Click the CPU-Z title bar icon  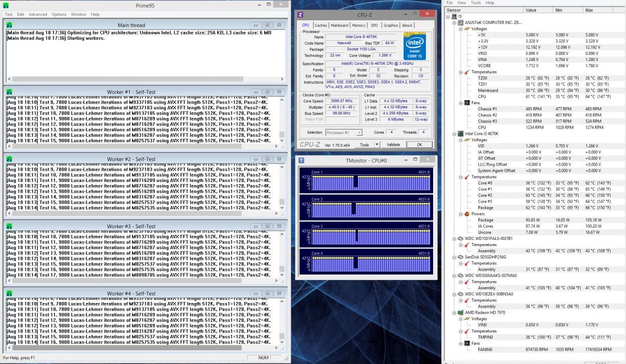tap(300, 15)
